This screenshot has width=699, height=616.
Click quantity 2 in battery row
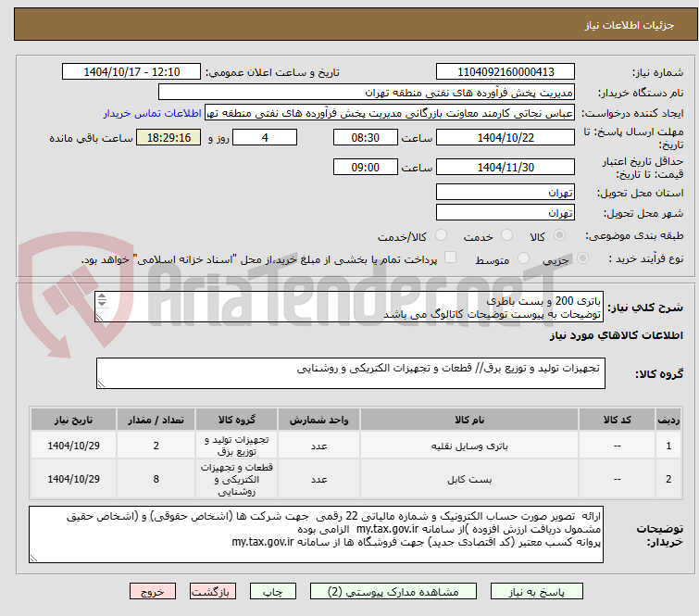pyautogui.click(x=156, y=446)
